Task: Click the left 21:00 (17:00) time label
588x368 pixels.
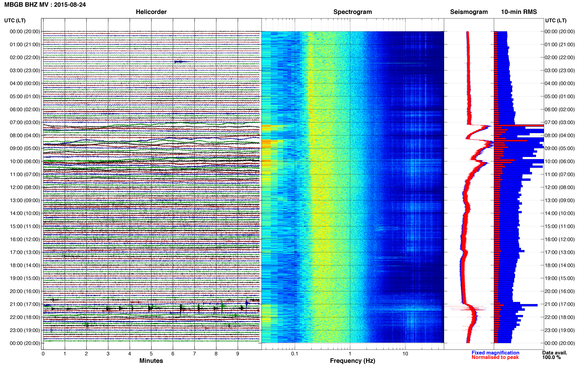Action: point(25,304)
